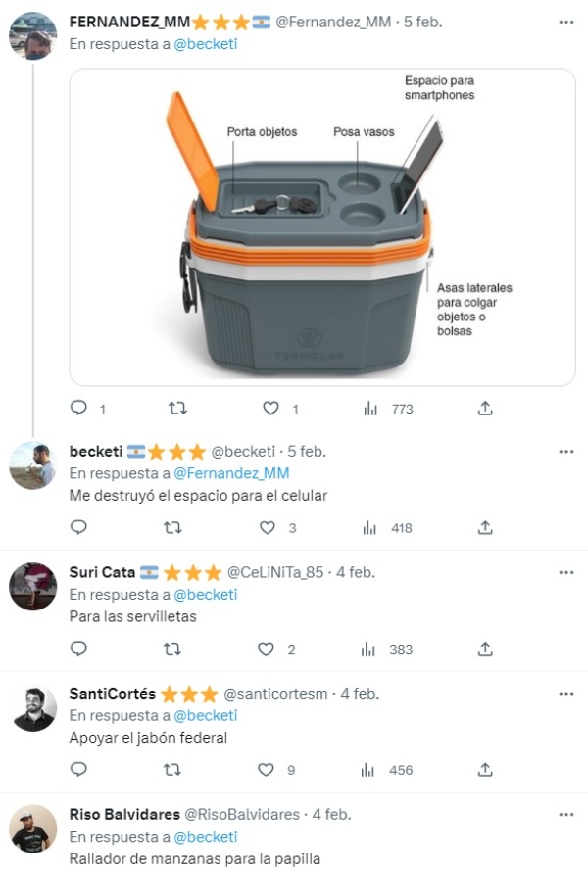Viewport: 588px width, 877px height.
Task: Share FERNANDEZ_MM's cooler image tweet
Action: coord(485,408)
